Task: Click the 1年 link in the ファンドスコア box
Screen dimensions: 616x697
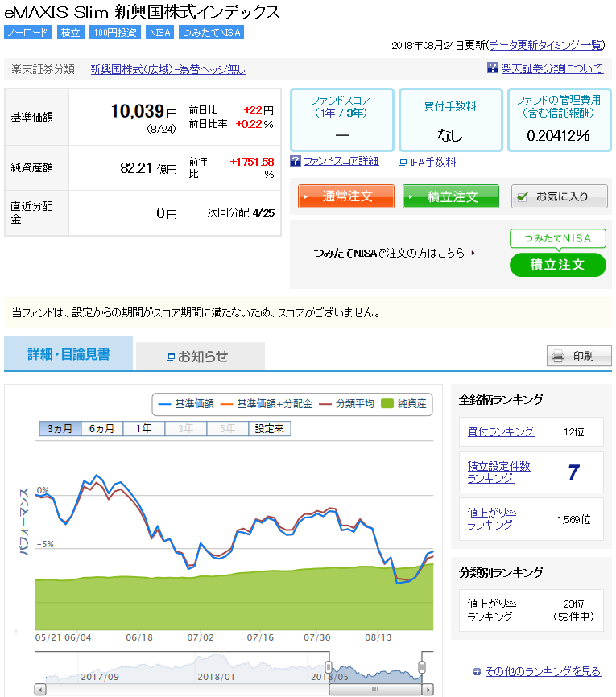Action: point(329,113)
